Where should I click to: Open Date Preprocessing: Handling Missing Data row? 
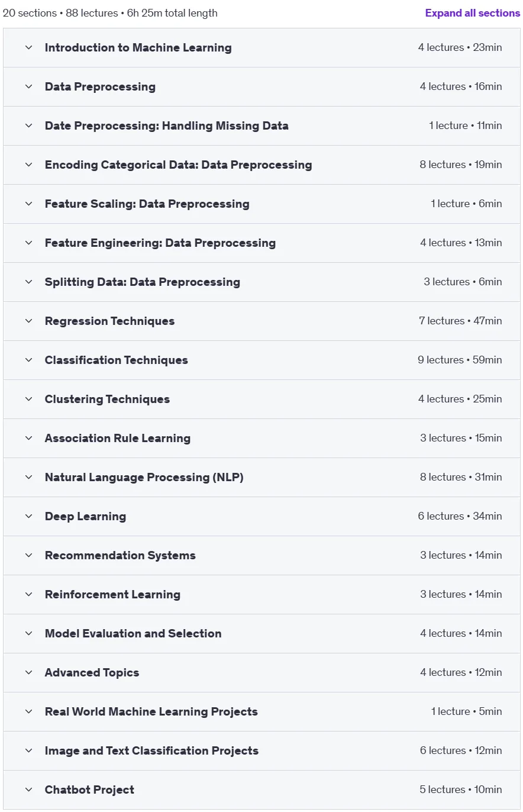tap(261, 125)
